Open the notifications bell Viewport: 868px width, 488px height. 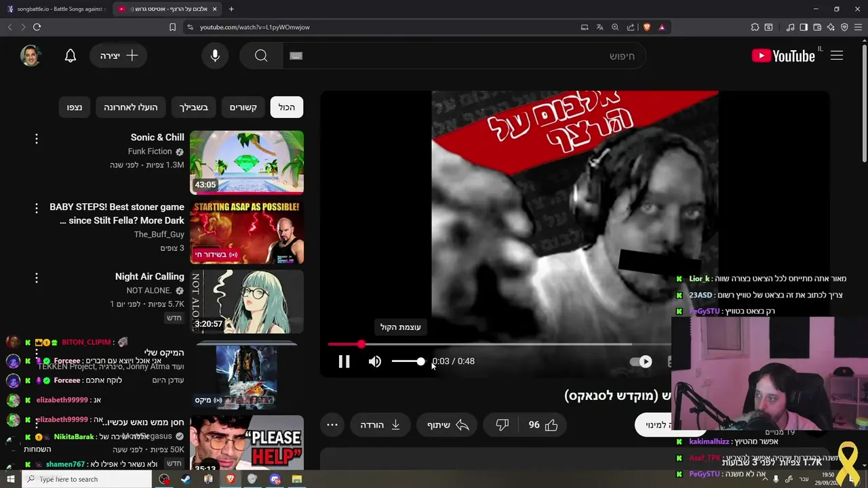tap(71, 56)
